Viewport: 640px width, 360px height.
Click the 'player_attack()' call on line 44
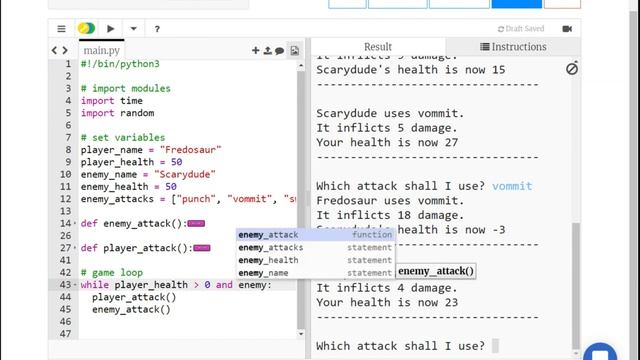[134, 297]
